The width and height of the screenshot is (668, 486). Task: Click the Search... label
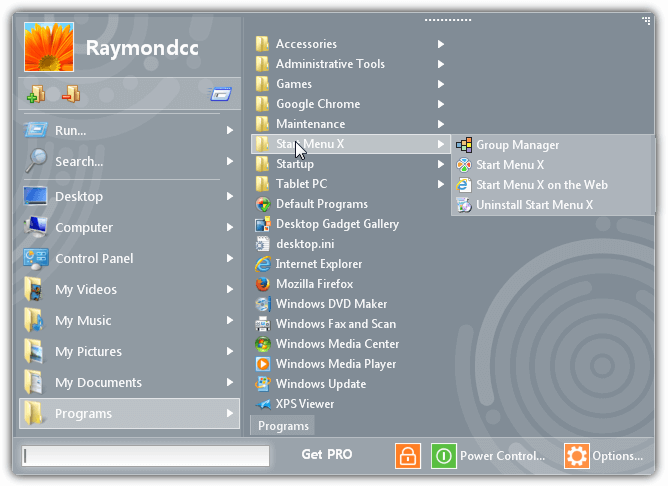point(79,161)
